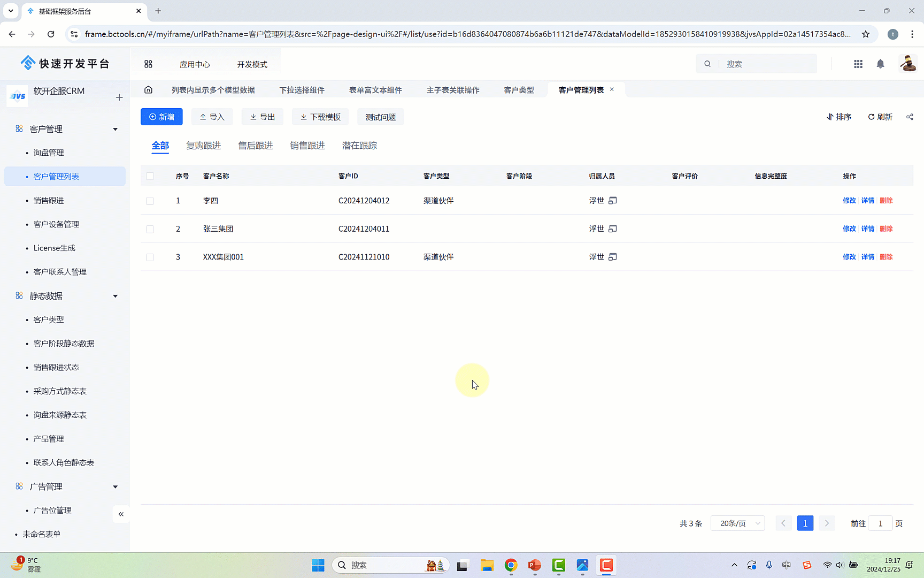
Task: Open File Explorer from the taskbar
Action: tap(487, 565)
